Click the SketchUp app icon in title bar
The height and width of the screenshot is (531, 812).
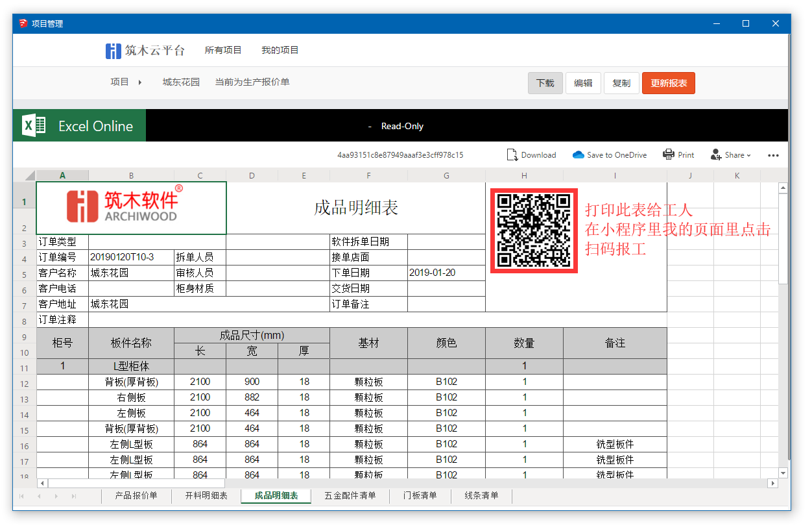tap(23, 23)
